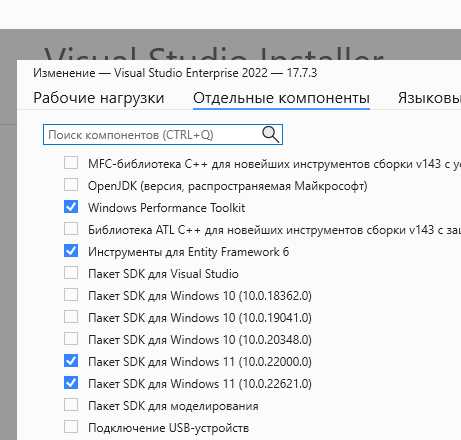Focus the component search field

point(163,135)
